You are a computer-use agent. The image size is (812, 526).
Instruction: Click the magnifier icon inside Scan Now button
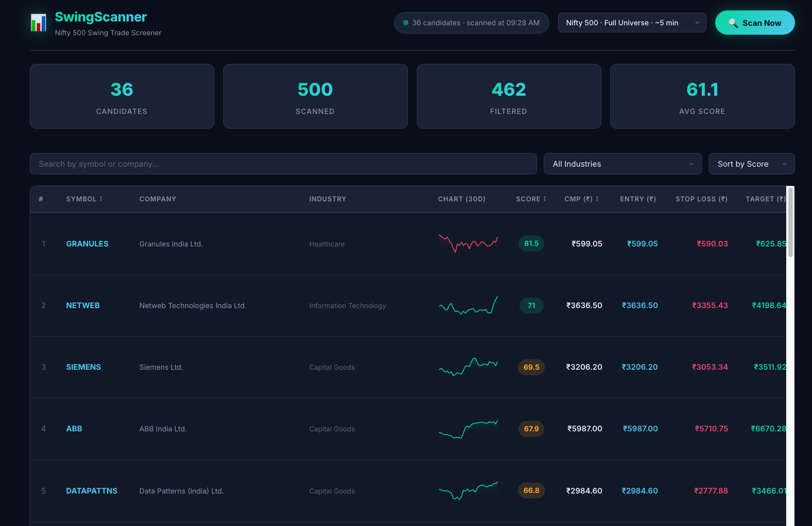pyautogui.click(x=733, y=23)
